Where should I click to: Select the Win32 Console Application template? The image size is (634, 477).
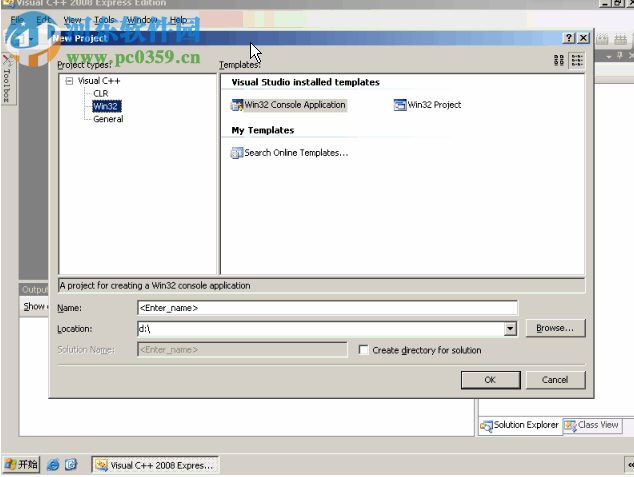[x=289, y=105]
